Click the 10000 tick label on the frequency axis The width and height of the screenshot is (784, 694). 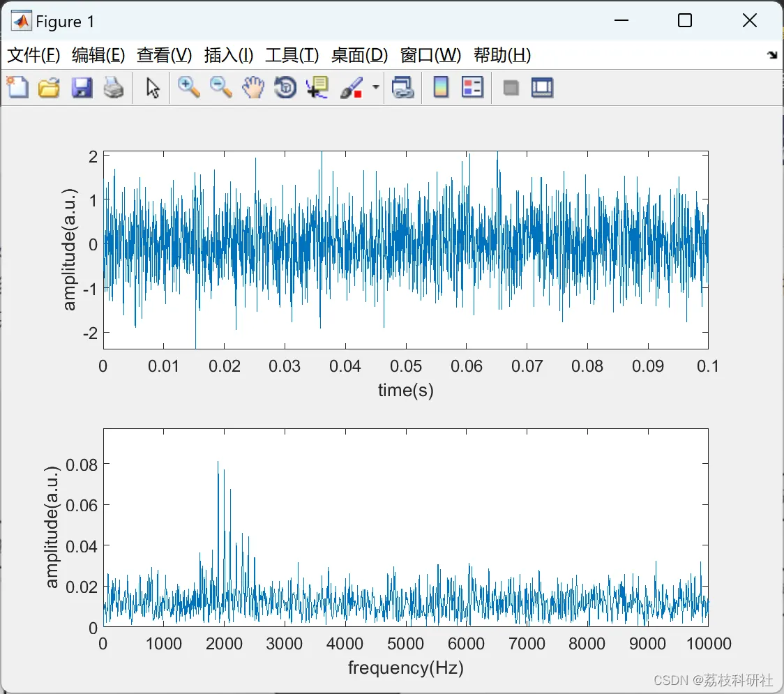pos(709,644)
